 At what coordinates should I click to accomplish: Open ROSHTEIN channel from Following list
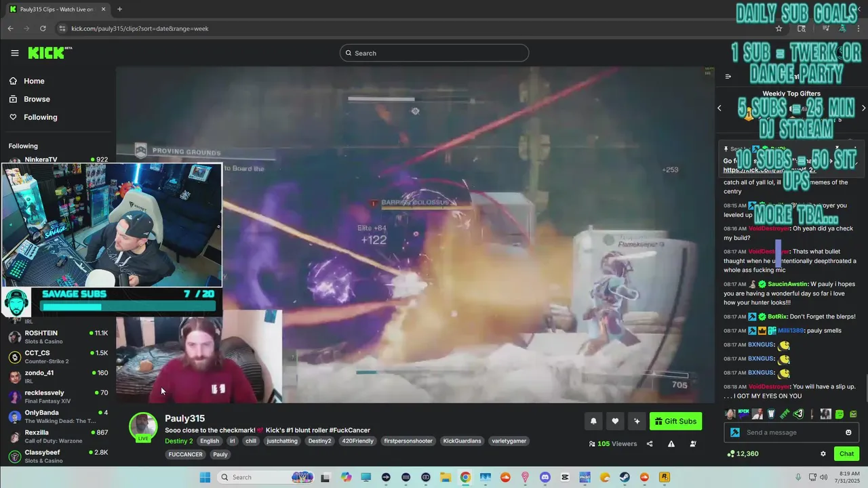tap(58, 337)
